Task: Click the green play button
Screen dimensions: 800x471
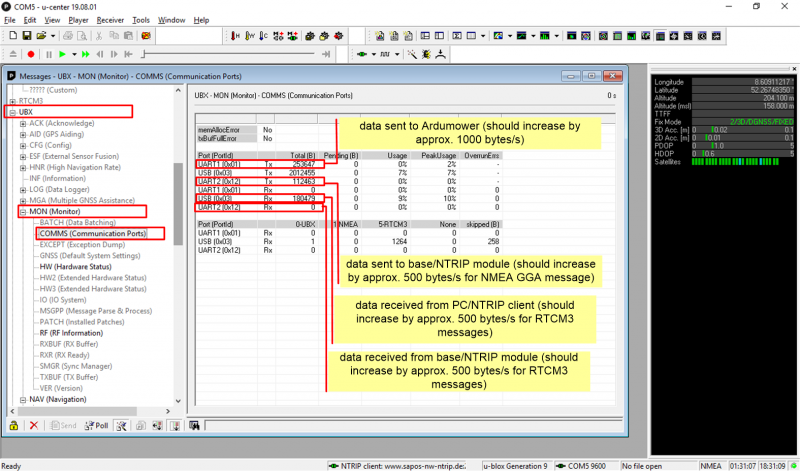Action: pyautogui.click(x=63, y=54)
